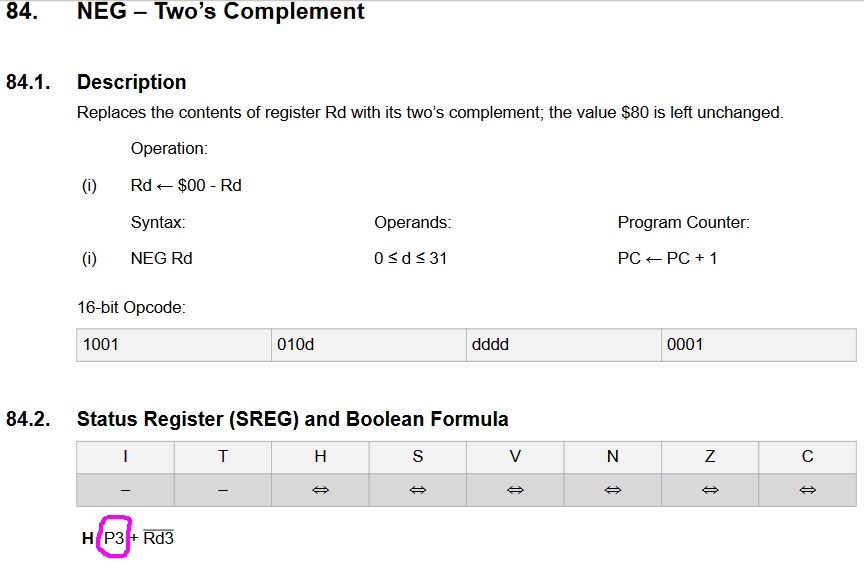
Task: Select the 84.1 Description section heading
Action: 131,82
